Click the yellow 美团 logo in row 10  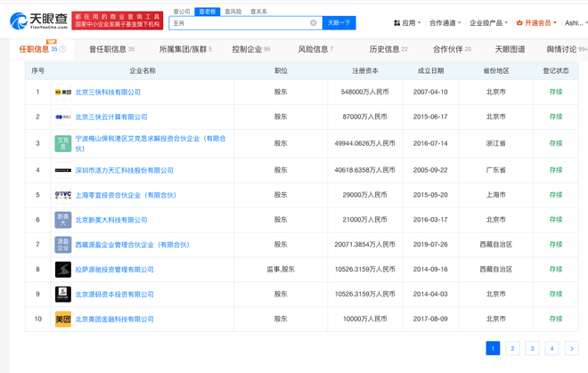(63, 319)
